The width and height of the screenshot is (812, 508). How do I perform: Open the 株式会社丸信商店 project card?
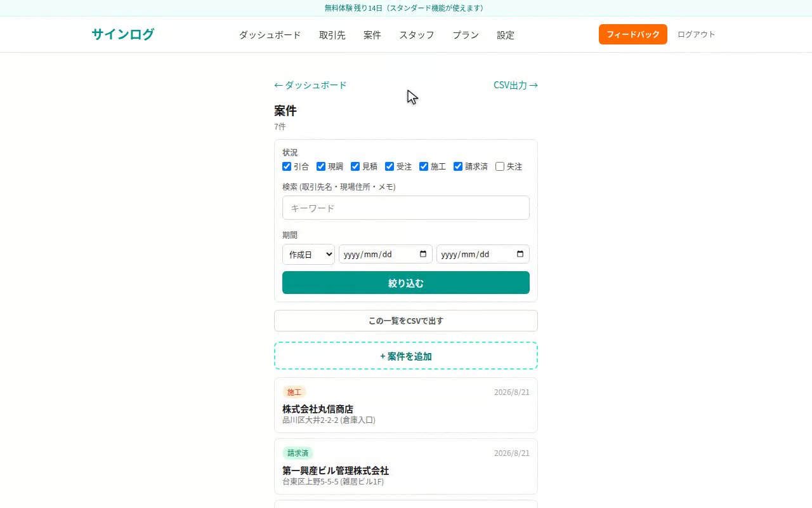[x=406, y=405]
